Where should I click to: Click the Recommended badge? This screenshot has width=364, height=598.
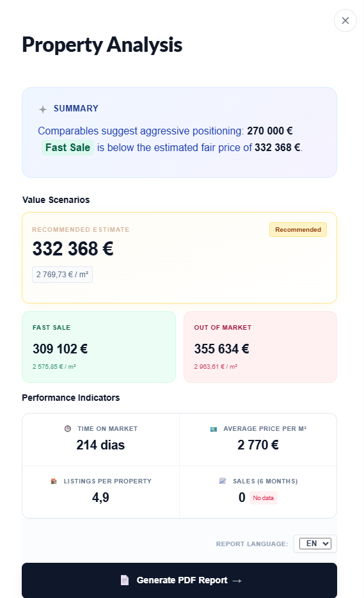tap(298, 230)
